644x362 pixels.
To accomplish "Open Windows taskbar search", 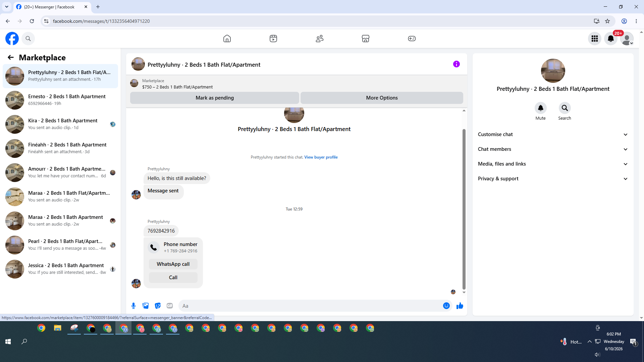I will (x=24, y=342).
